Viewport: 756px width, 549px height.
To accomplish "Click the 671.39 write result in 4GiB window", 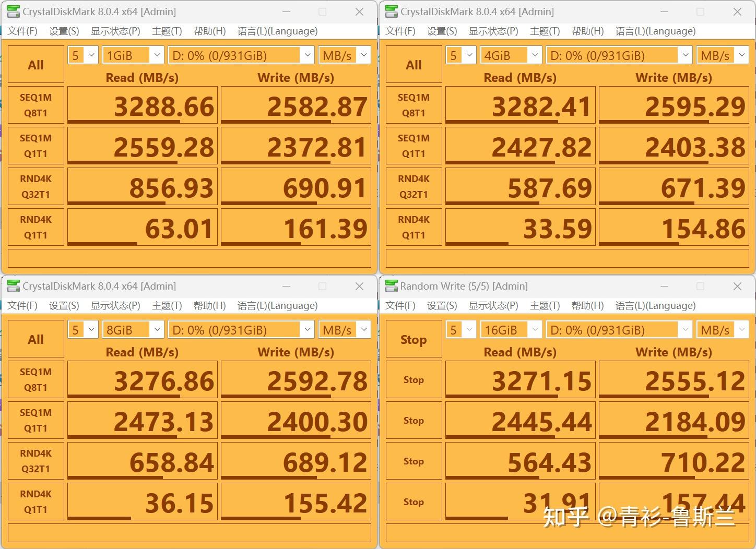I will (x=674, y=187).
